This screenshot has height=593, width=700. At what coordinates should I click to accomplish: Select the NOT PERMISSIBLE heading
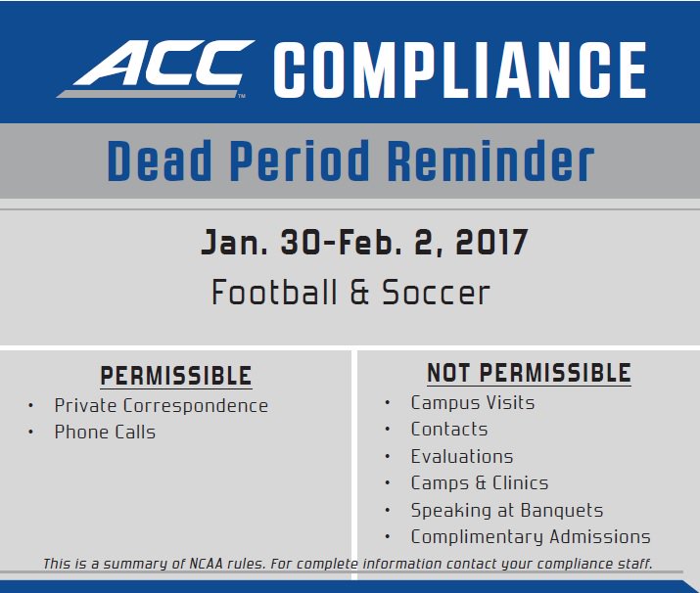click(x=529, y=373)
